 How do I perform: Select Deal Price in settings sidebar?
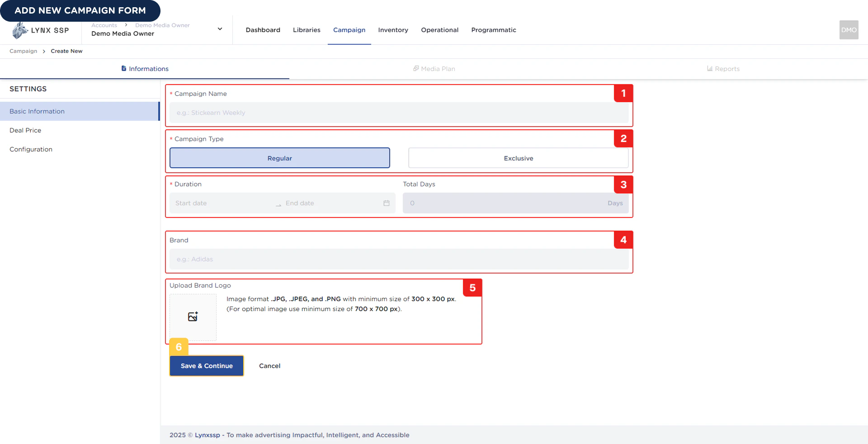(80, 130)
